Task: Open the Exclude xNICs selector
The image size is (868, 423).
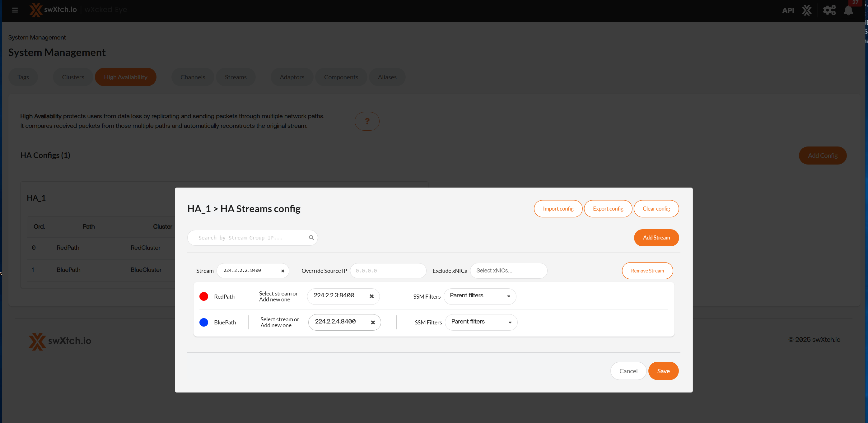Action: tap(508, 270)
